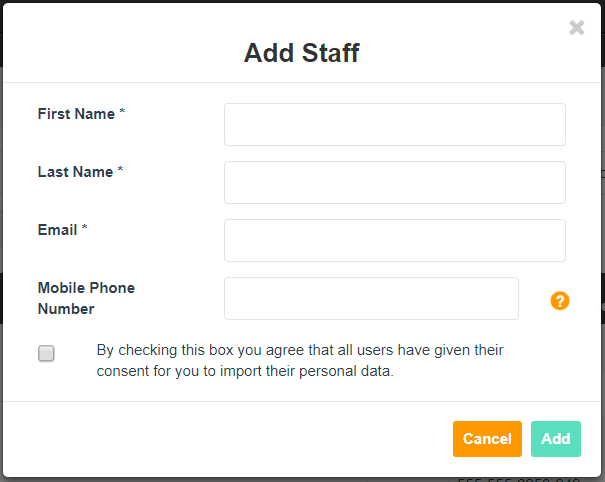Close the Add Staff dialog with X
This screenshot has width=605, height=482.
(576, 27)
